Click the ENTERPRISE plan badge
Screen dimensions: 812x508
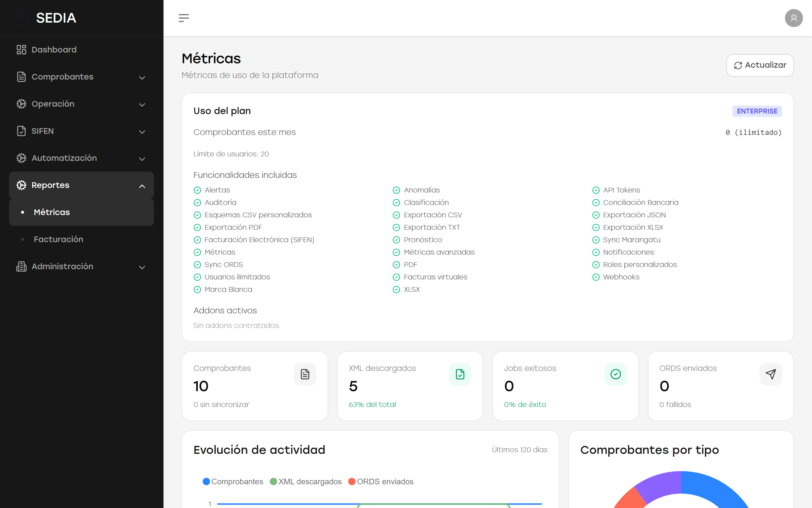pyautogui.click(x=757, y=111)
